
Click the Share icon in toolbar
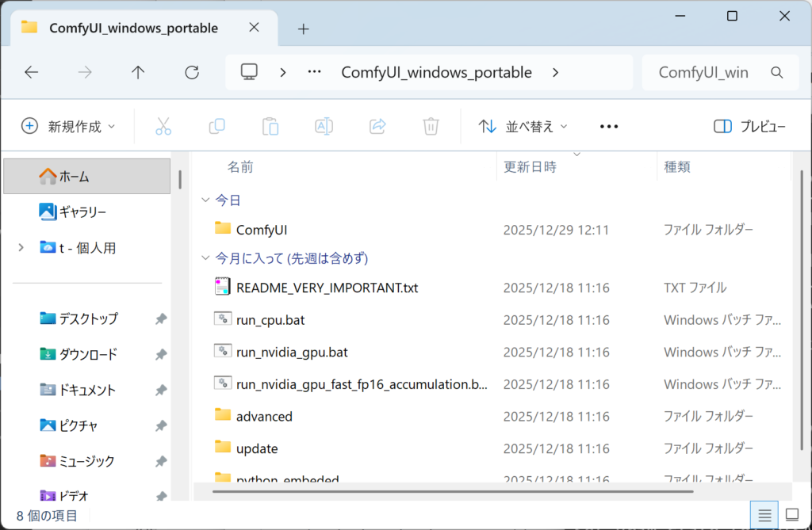[x=377, y=126]
